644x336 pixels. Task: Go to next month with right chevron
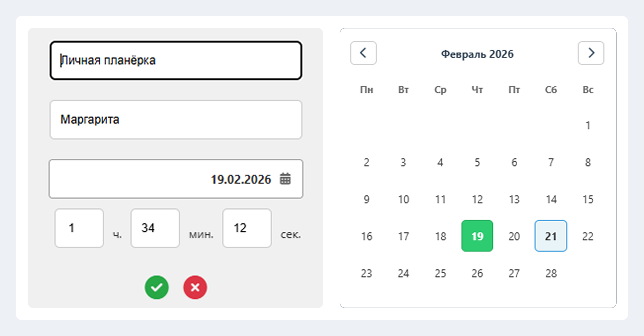tap(591, 53)
